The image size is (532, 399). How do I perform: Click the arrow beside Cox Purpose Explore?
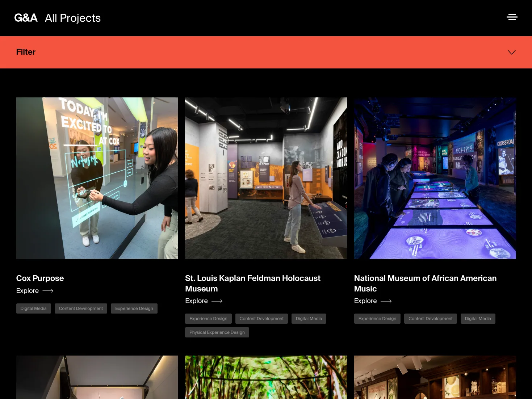48,291
